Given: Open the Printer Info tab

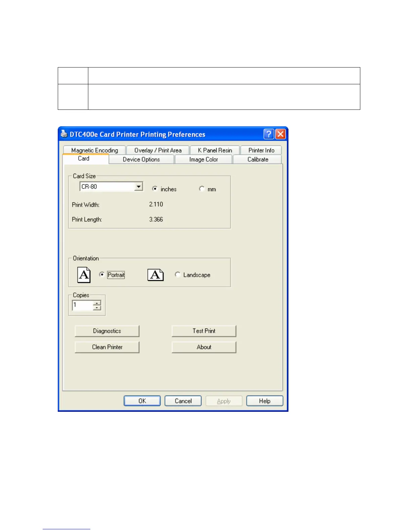Looking at the screenshot, I should 261,150.
